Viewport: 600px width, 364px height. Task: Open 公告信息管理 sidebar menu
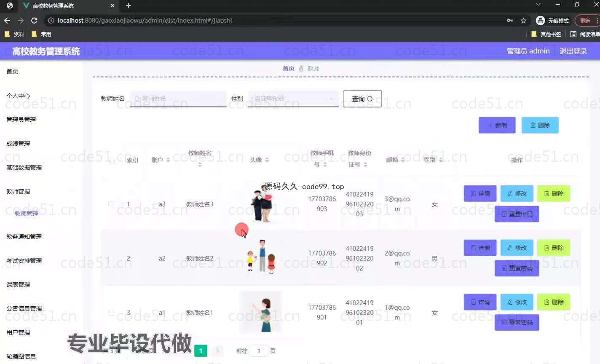(24, 308)
